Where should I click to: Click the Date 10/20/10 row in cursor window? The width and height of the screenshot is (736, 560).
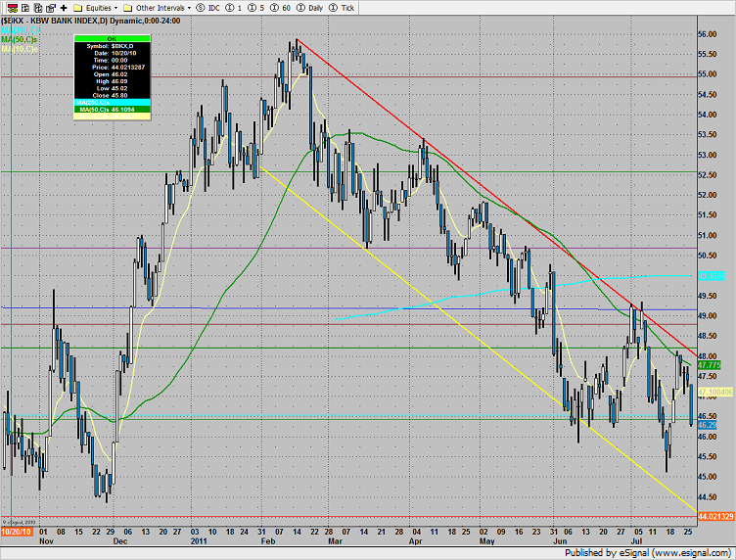[113, 53]
